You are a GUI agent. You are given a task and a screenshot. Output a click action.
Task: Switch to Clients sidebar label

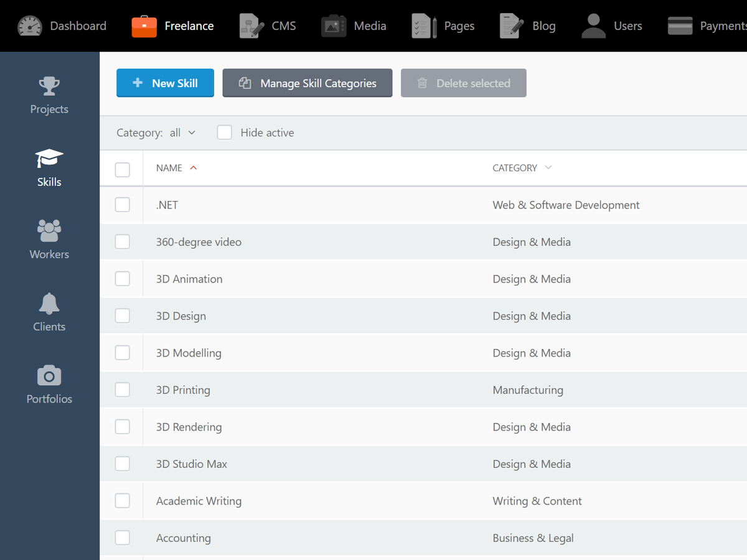tap(49, 327)
